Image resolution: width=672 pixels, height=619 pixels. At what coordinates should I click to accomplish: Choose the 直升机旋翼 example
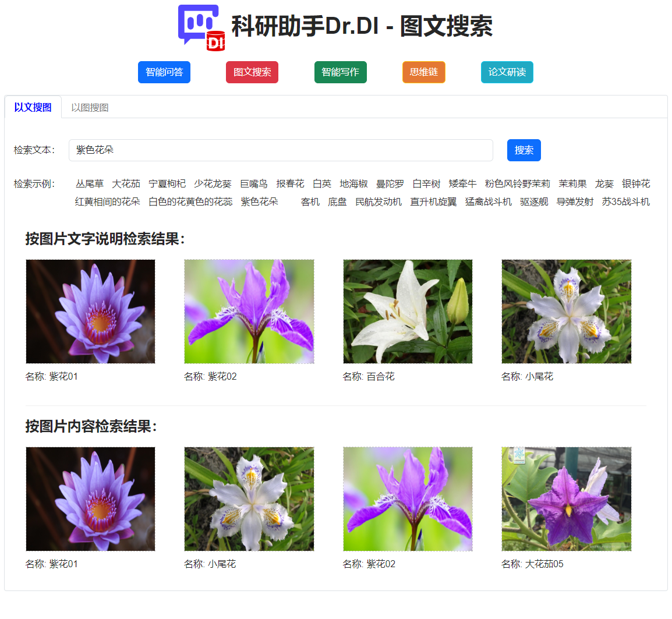(433, 201)
